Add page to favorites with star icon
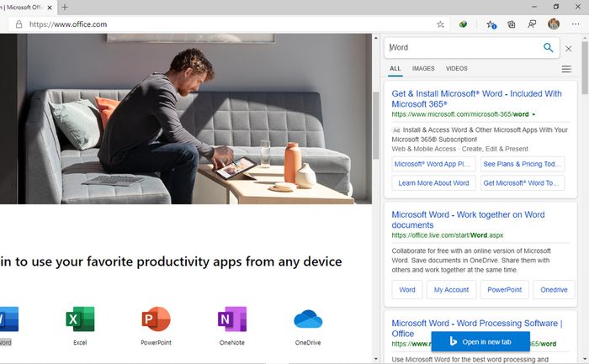The image size is (589, 364). point(440,24)
